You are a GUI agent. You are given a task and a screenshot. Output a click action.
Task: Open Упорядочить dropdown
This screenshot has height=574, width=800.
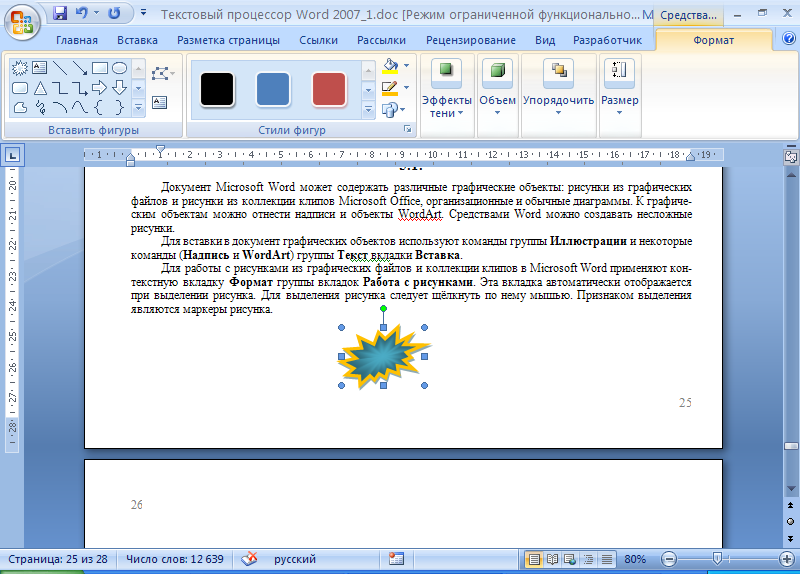tap(559, 89)
